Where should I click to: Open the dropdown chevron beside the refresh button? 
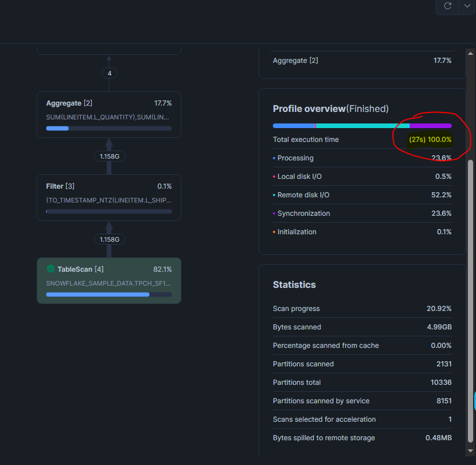click(x=467, y=7)
